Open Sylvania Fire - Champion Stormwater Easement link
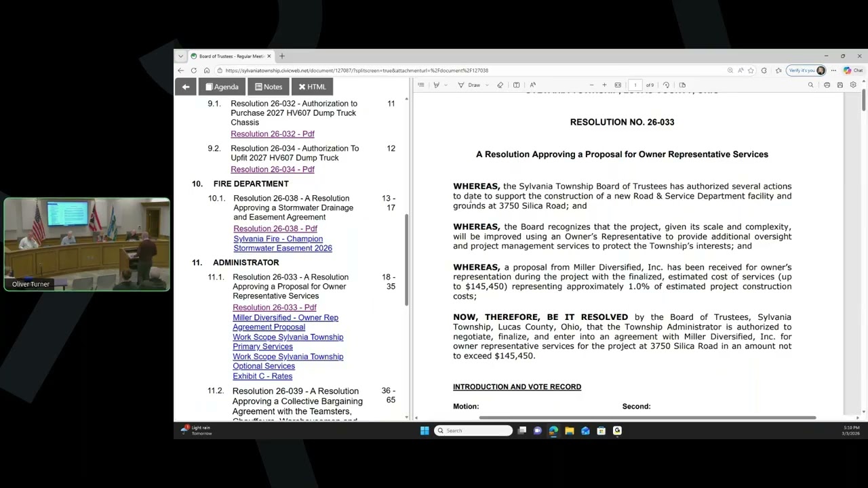This screenshot has height=488, width=868. (x=283, y=243)
